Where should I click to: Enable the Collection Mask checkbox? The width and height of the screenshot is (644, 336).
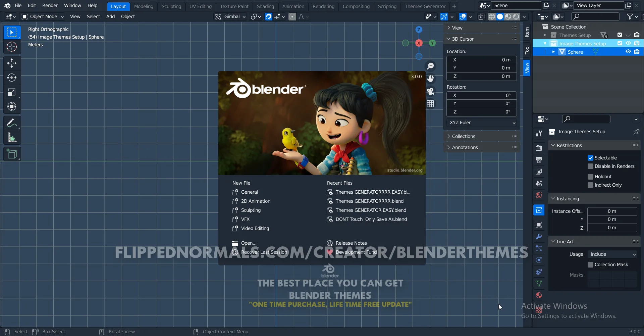590,265
